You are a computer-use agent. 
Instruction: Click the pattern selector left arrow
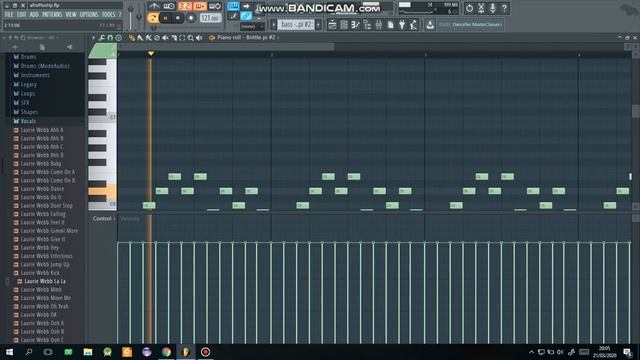tap(273, 24)
